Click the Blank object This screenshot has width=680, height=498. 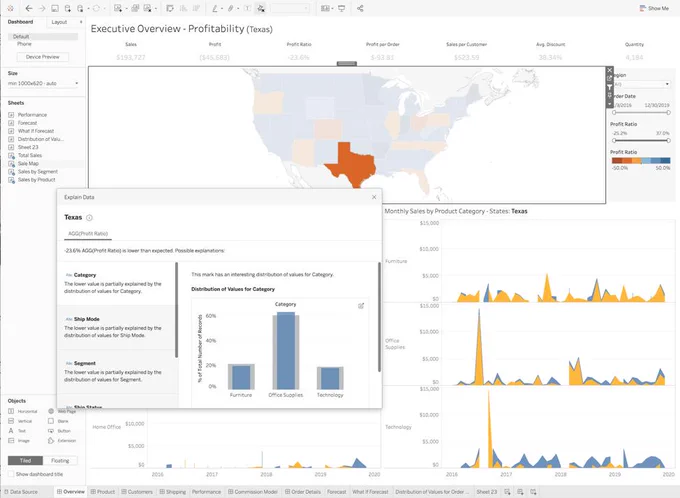(x=59, y=421)
